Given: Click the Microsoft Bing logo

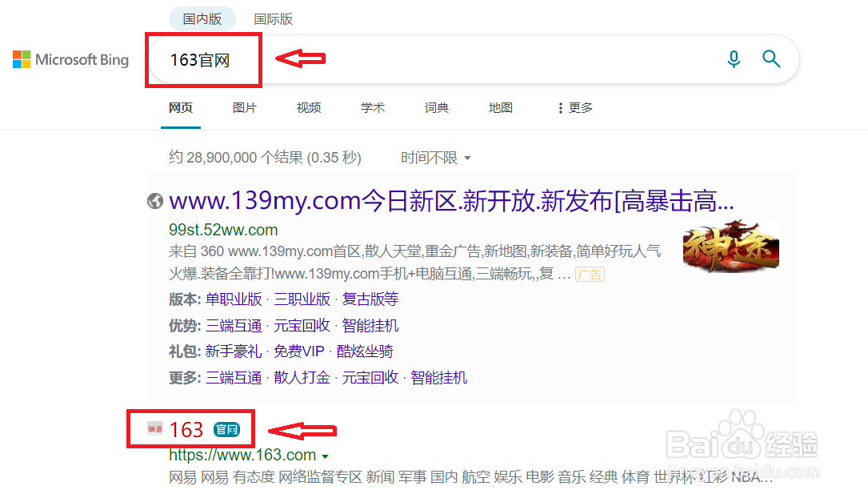Looking at the screenshot, I should pos(71,59).
